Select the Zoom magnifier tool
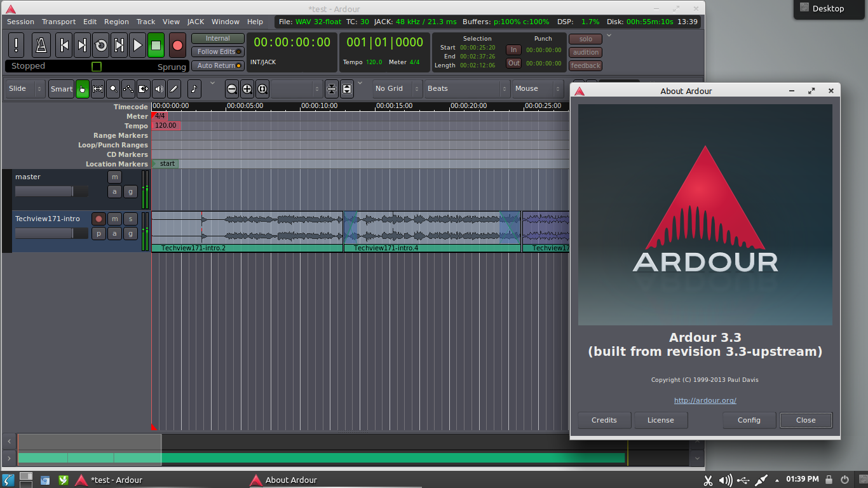 point(113,89)
